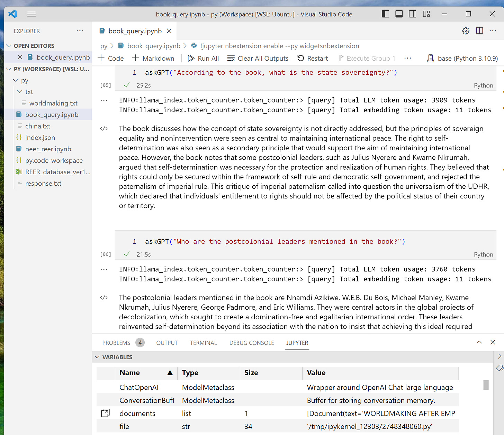Image resolution: width=504 pixels, height=435 pixels.
Task: Sort variables by Name column
Action: click(x=146, y=373)
